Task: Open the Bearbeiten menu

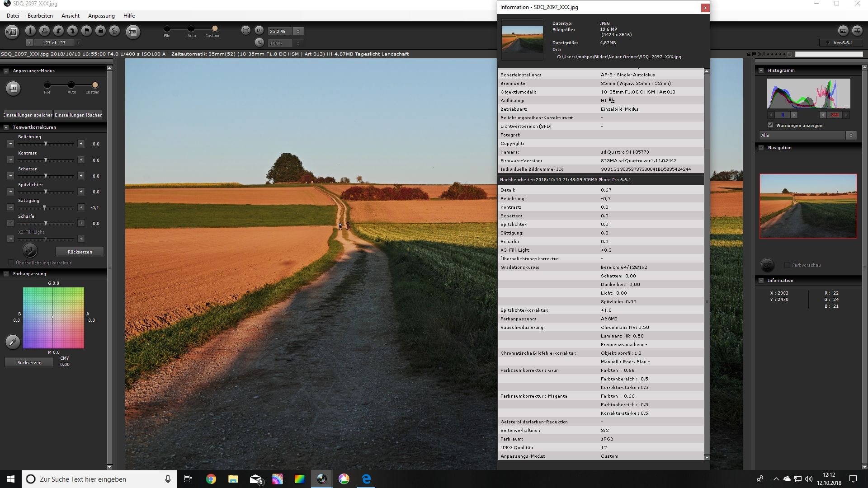Action: [40, 15]
